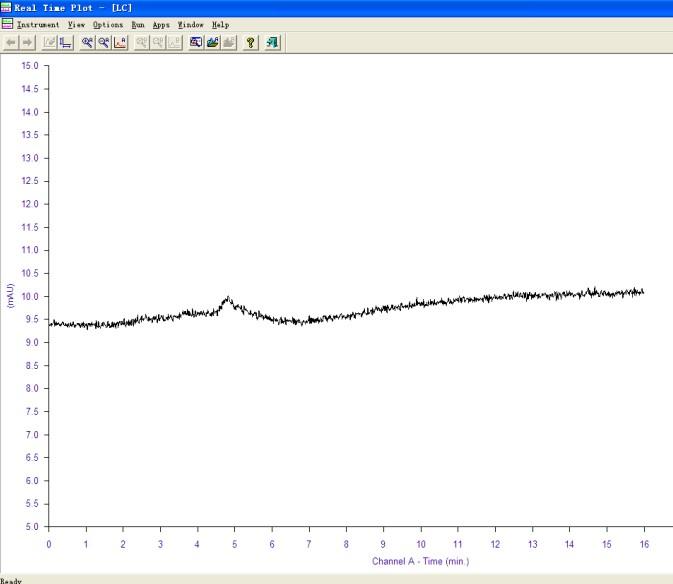Click the open channel A file icon
Screen dimensions: 673x584
(x=212, y=42)
